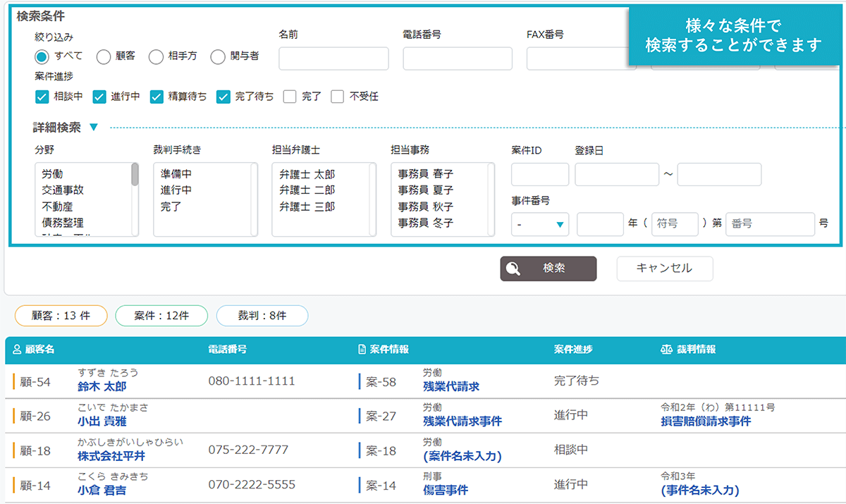The width and height of the screenshot is (846, 504).
Task: Click the 事件番号 year input field
Action: (600, 224)
